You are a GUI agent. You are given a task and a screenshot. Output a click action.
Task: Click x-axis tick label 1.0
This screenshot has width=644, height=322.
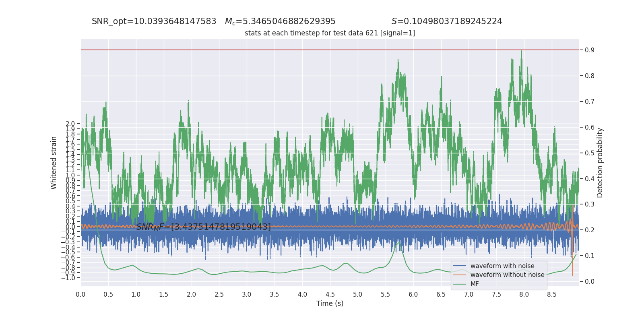point(136,295)
